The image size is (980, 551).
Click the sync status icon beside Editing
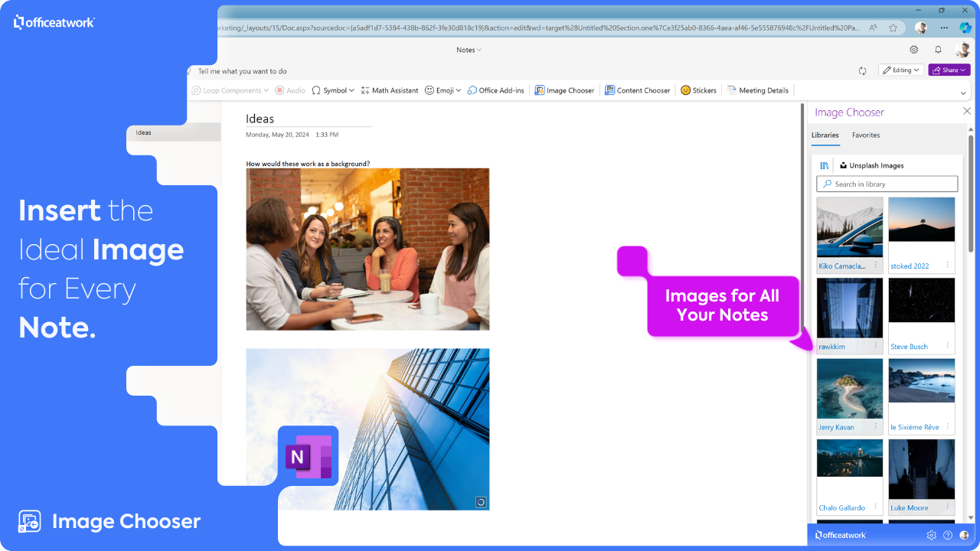click(863, 70)
